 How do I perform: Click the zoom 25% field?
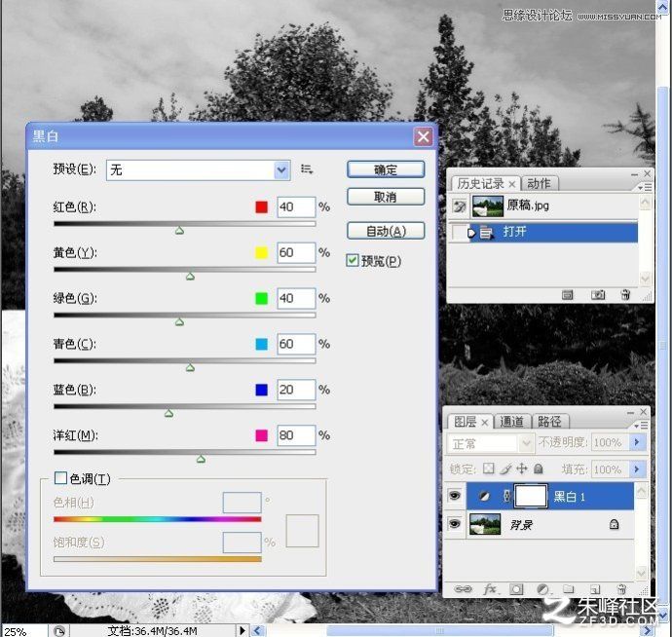(x=23, y=631)
